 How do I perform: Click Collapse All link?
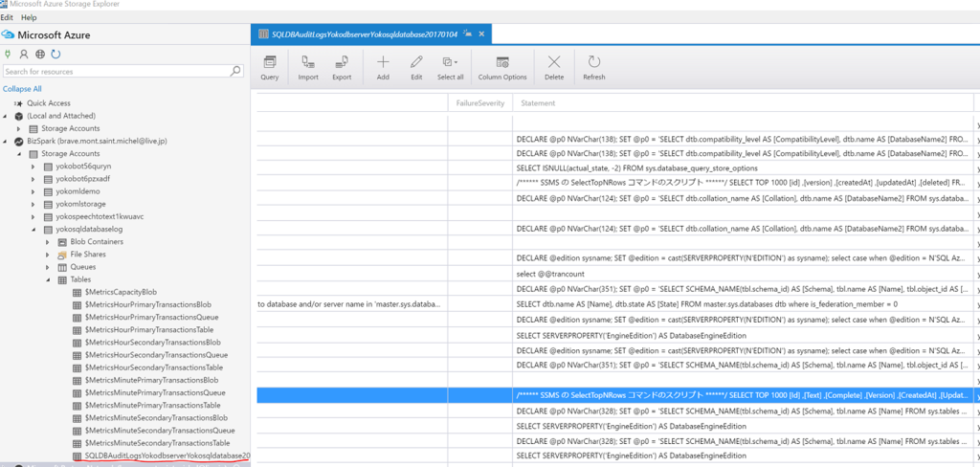pyautogui.click(x=22, y=89)
